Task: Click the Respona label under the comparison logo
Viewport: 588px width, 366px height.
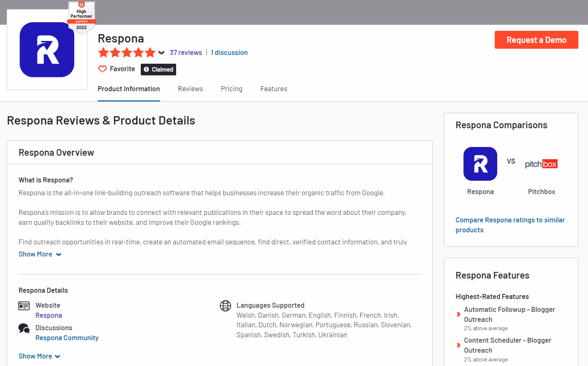Action: coord(480,192)
